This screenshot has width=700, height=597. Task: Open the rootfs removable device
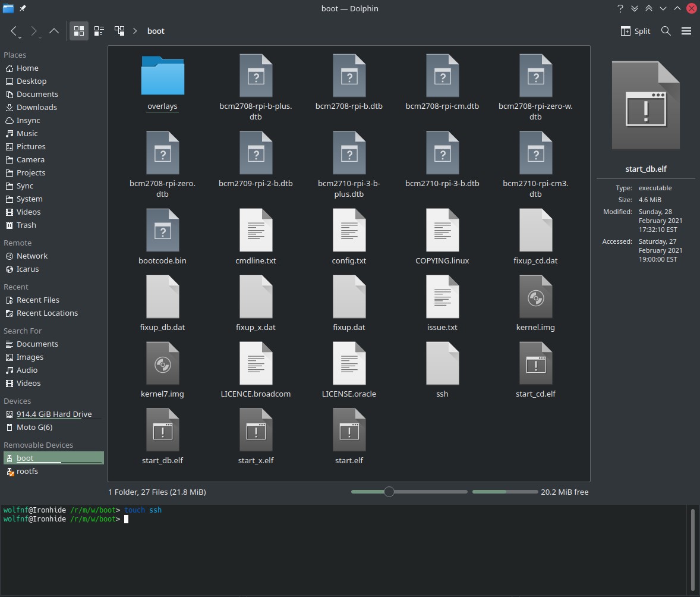27,471
